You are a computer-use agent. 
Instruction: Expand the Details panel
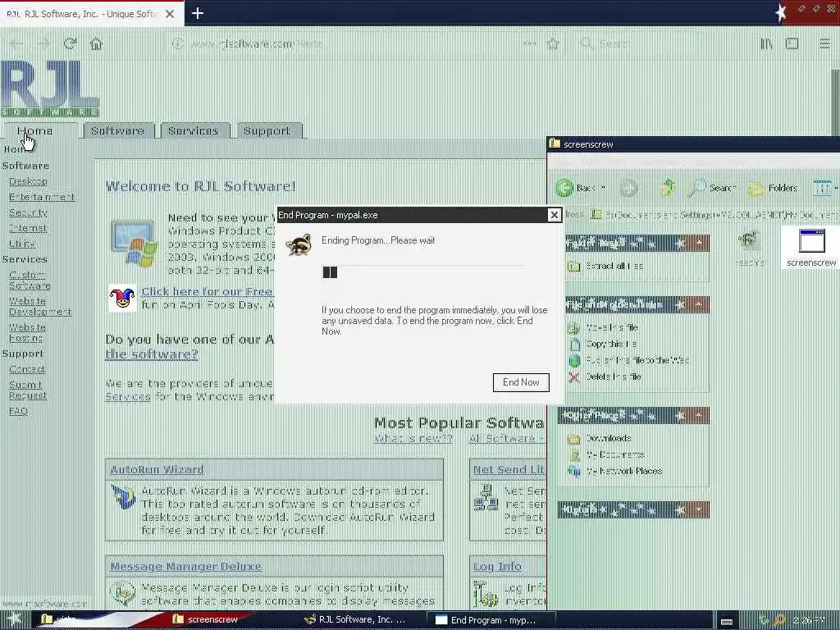(699, 509)
